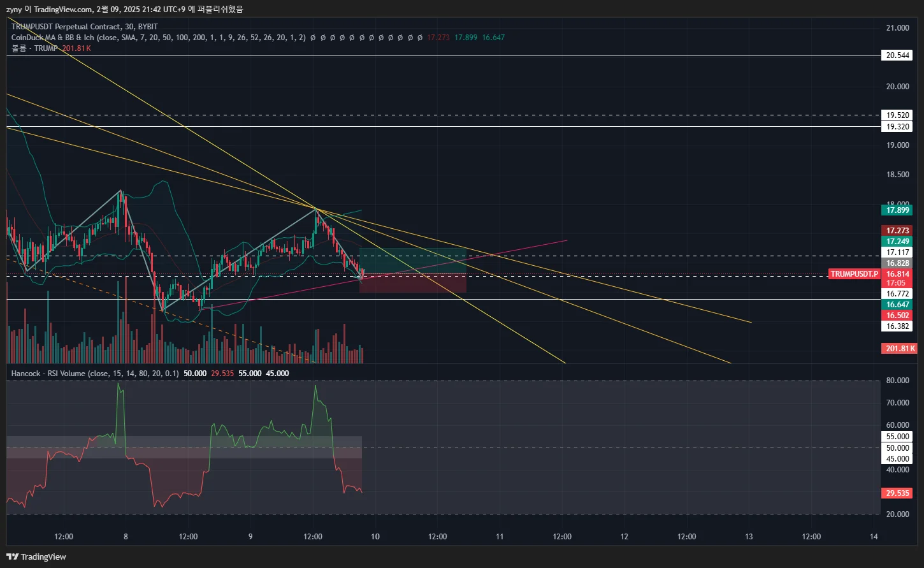Click the 29.535 value in the RSI legend
This screenshot has width=924, height=568.
point(222,374)
